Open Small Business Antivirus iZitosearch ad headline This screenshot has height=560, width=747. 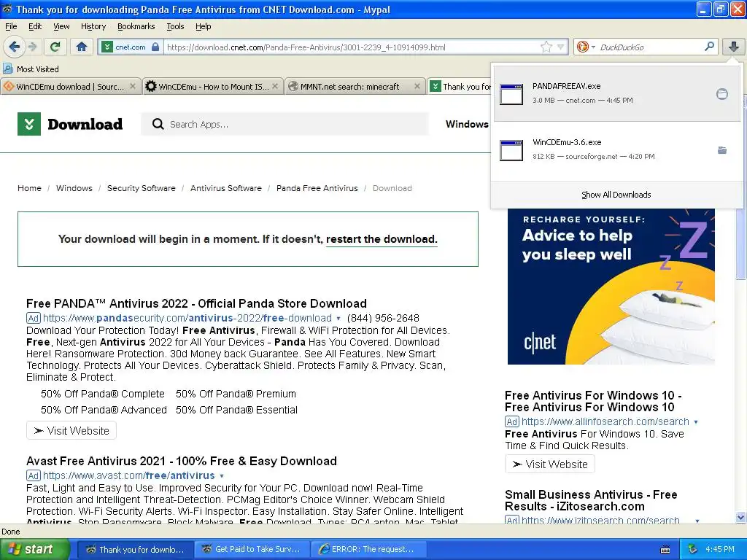[591, 500]
